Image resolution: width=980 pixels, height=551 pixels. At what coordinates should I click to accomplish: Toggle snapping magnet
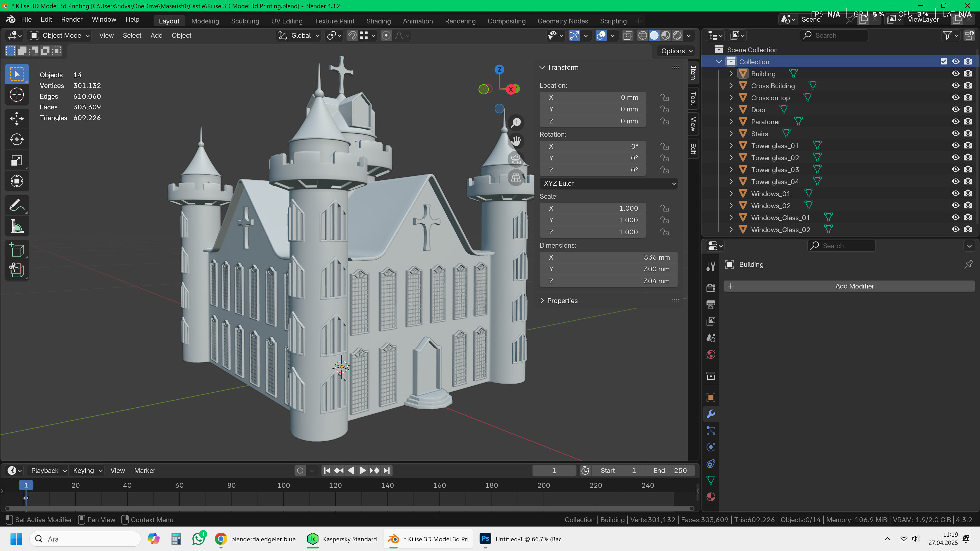[x=352, y=35]
